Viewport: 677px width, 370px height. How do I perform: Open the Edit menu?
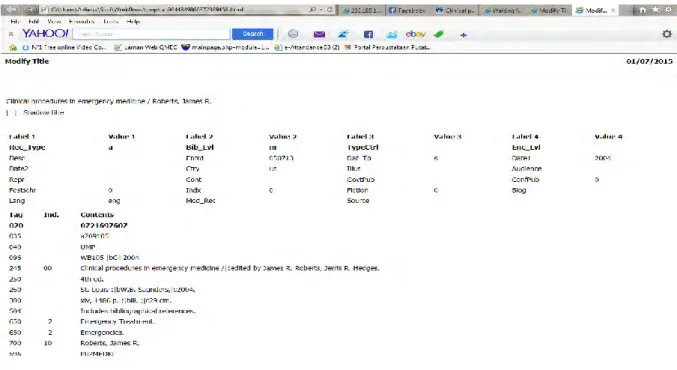point(33,21)
